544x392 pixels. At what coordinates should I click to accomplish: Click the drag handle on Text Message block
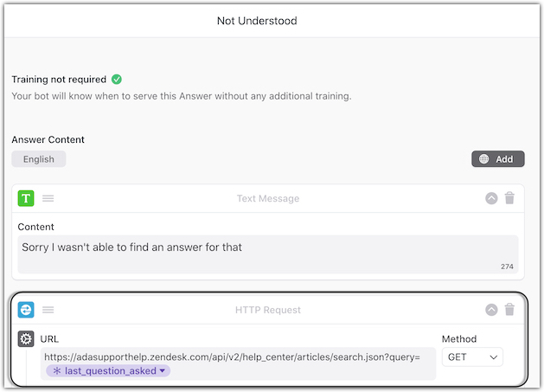click(48, 198)
